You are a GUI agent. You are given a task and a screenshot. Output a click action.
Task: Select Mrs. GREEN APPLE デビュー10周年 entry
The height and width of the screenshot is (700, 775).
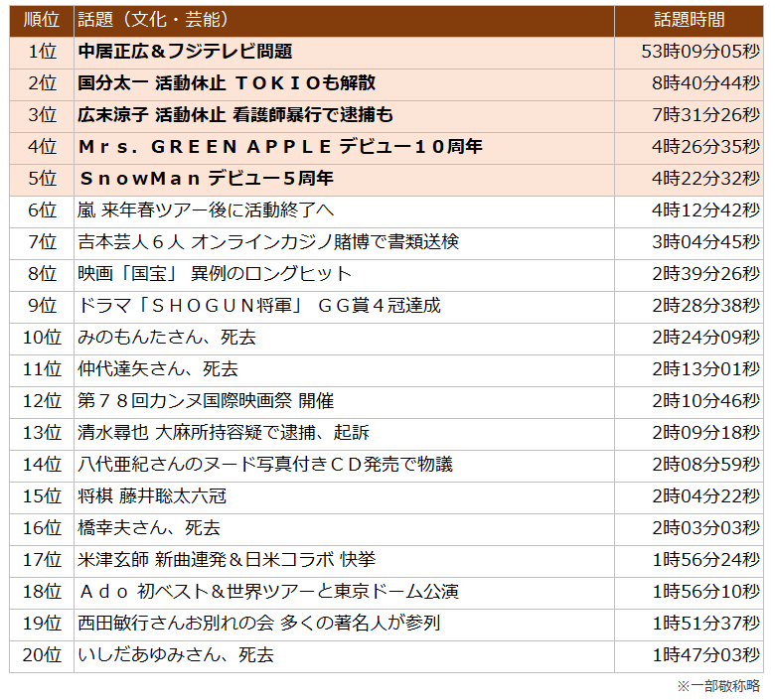click(x=280, y=147)
